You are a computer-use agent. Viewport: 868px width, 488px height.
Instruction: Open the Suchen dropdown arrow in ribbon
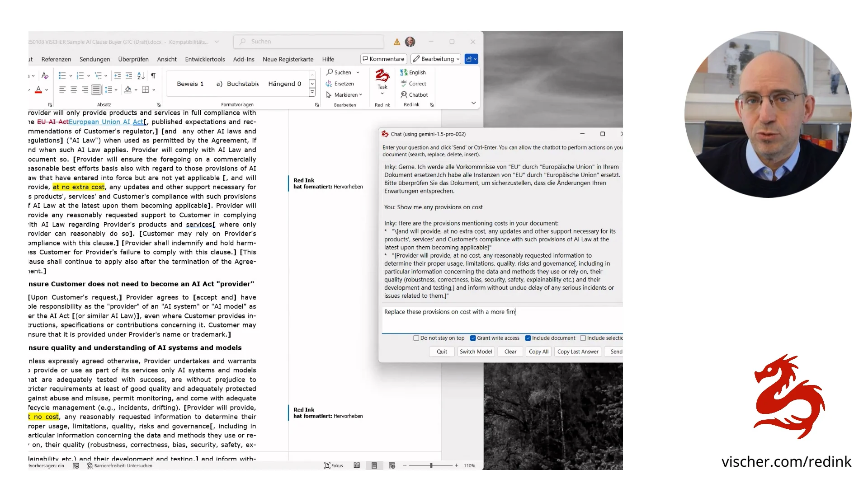pos(358,72)
